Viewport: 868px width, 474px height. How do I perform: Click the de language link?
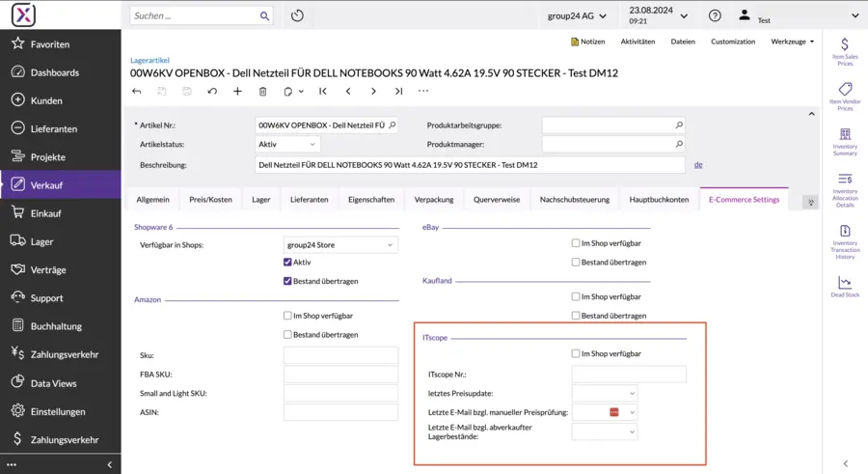[698, 165]
